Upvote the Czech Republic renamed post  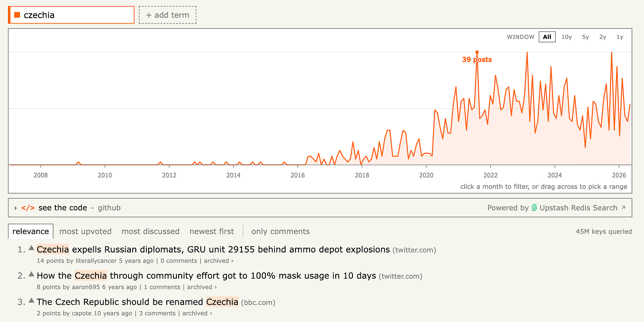(31, 301)
